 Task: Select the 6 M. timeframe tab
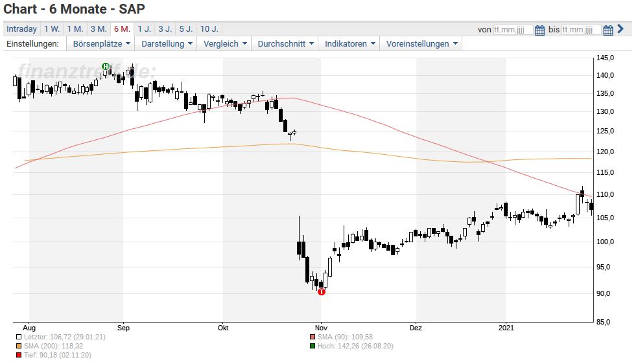(122, 29)
